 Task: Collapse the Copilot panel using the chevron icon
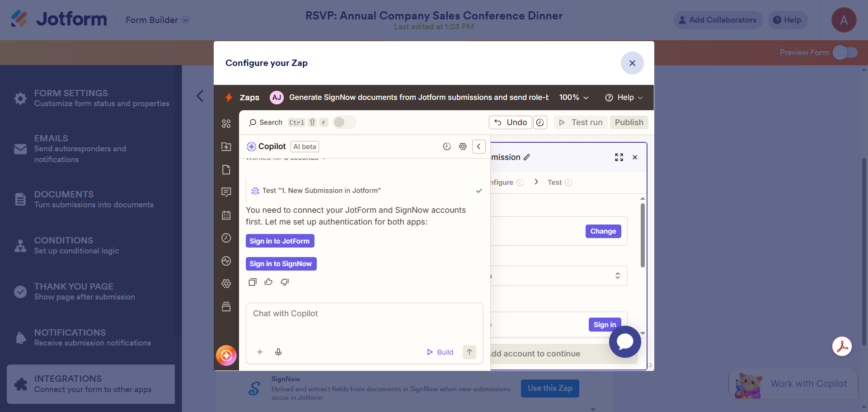click(x=479, y=146)
